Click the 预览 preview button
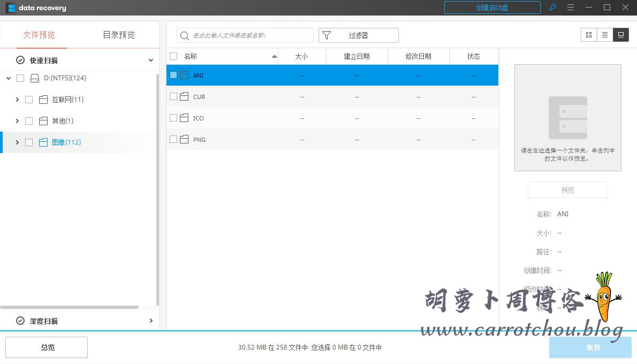 pos(567,190)
